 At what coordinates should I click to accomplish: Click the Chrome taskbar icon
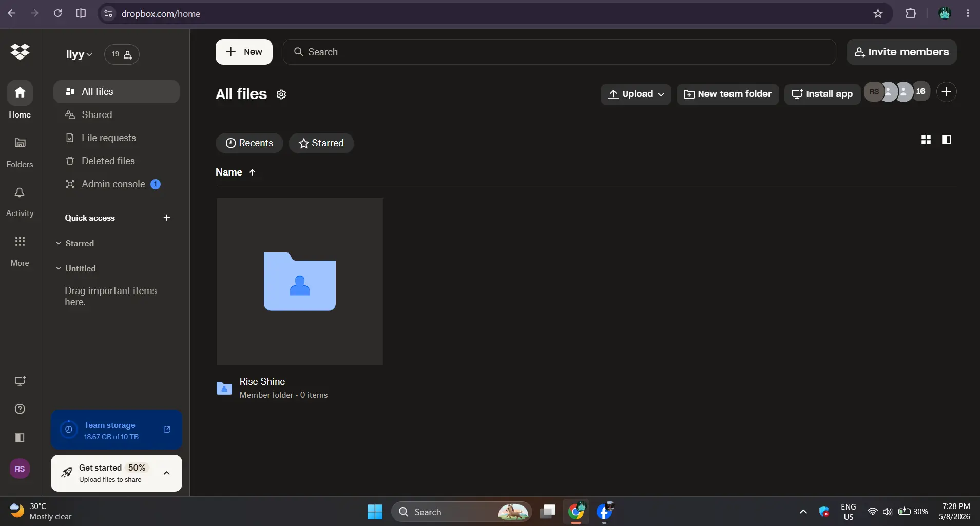(x=576, y=512)
